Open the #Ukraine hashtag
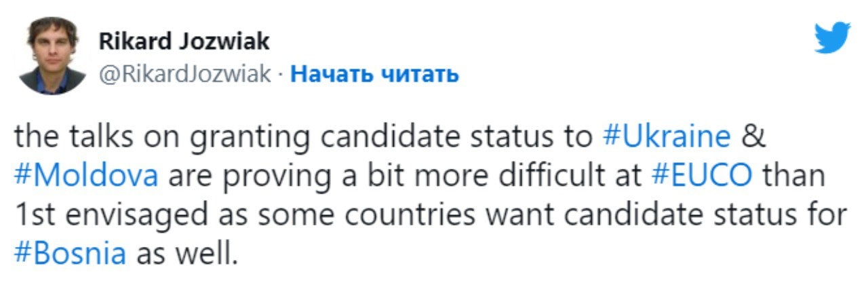This screenshot has height=285, width=868. pos(666,138)
